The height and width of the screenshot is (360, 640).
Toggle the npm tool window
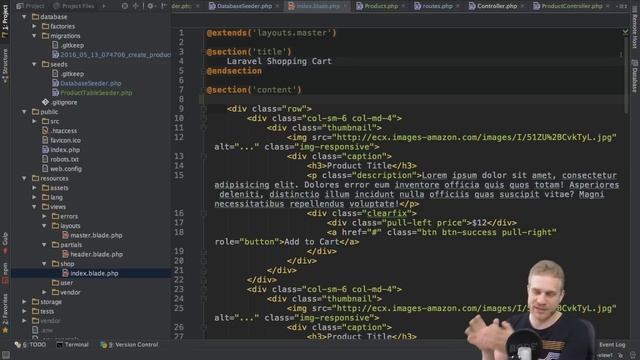(x=5, y=273)
